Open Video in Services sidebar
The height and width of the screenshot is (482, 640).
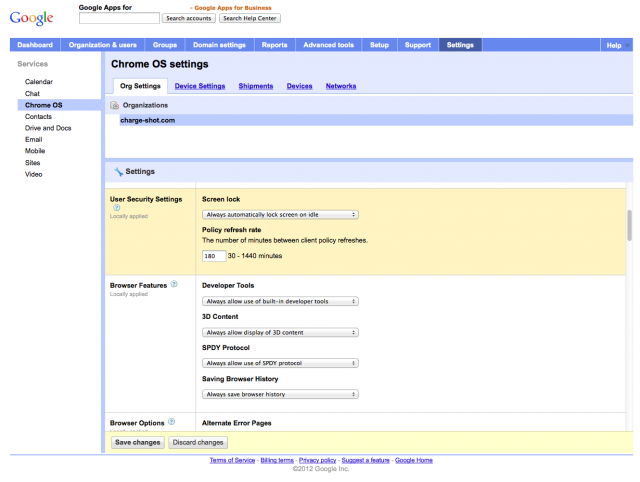point(33,174)
